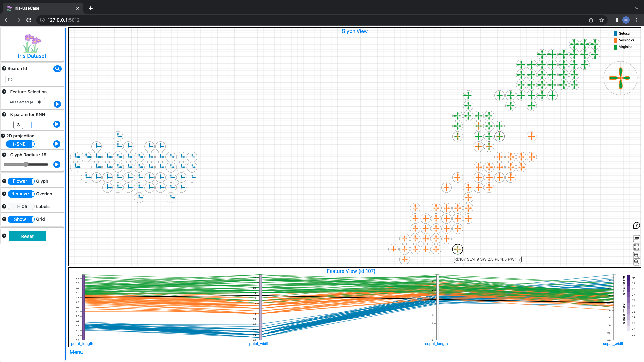This screenshot has width=644, height=362.
Task: Open the help question-mark icon in Glyph View
Action: [636, 225]
